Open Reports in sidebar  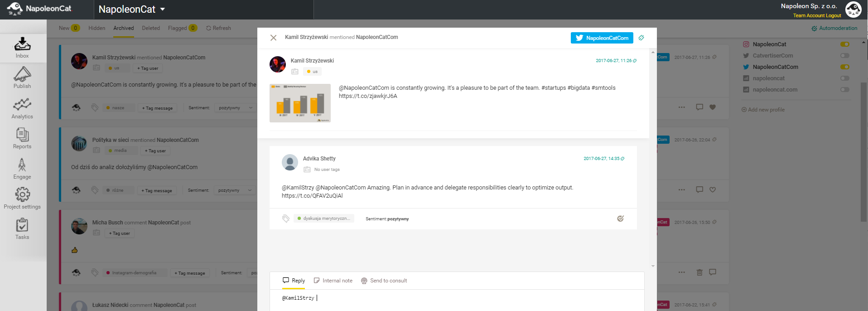pyautogui.click(x=22, y=138)
